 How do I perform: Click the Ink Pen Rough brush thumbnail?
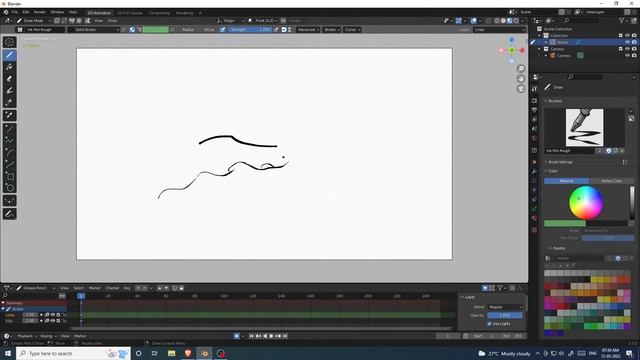(x=584, y=127)
